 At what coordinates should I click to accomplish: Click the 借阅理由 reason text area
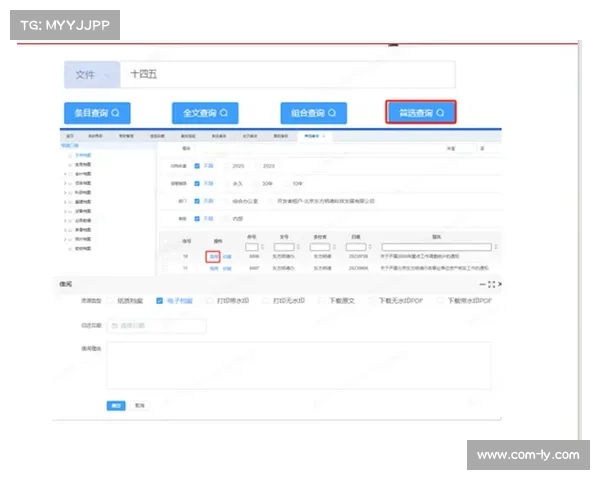pos(299,366)
